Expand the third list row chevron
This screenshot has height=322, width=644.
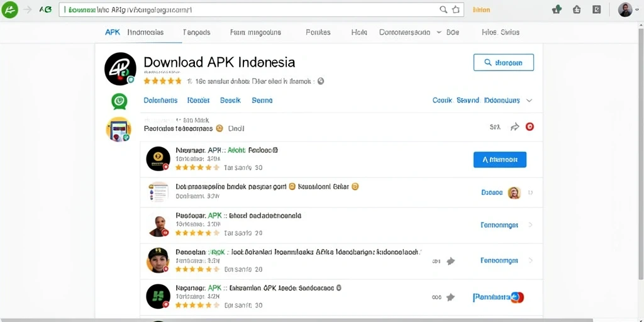click(x=530, y=225)
